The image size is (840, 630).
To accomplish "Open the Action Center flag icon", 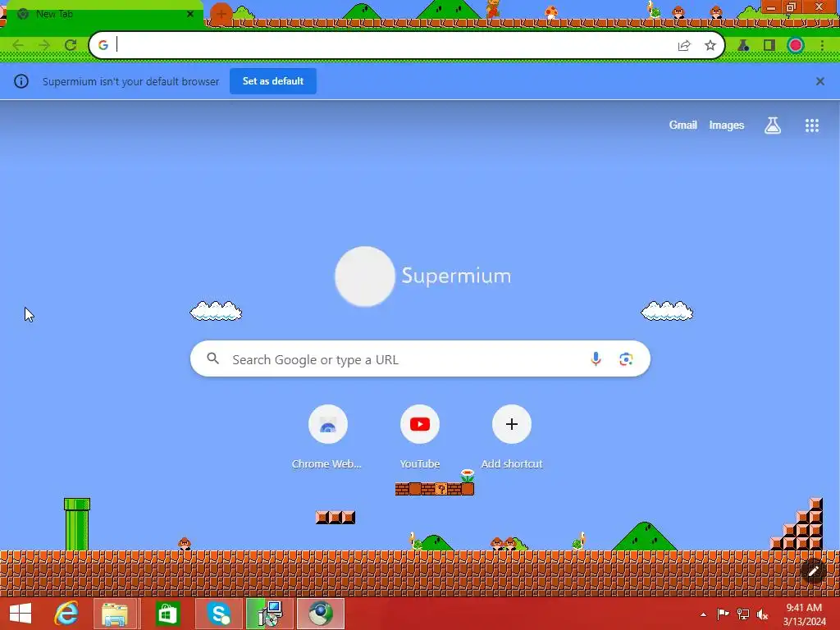I will 723,614.
